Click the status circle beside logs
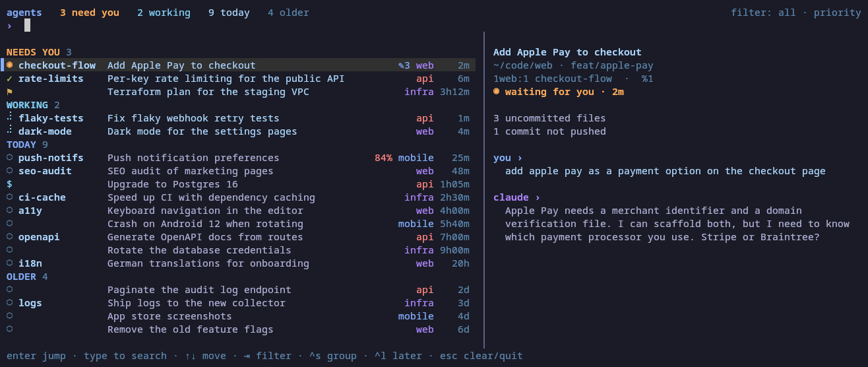 click(9, 303)
